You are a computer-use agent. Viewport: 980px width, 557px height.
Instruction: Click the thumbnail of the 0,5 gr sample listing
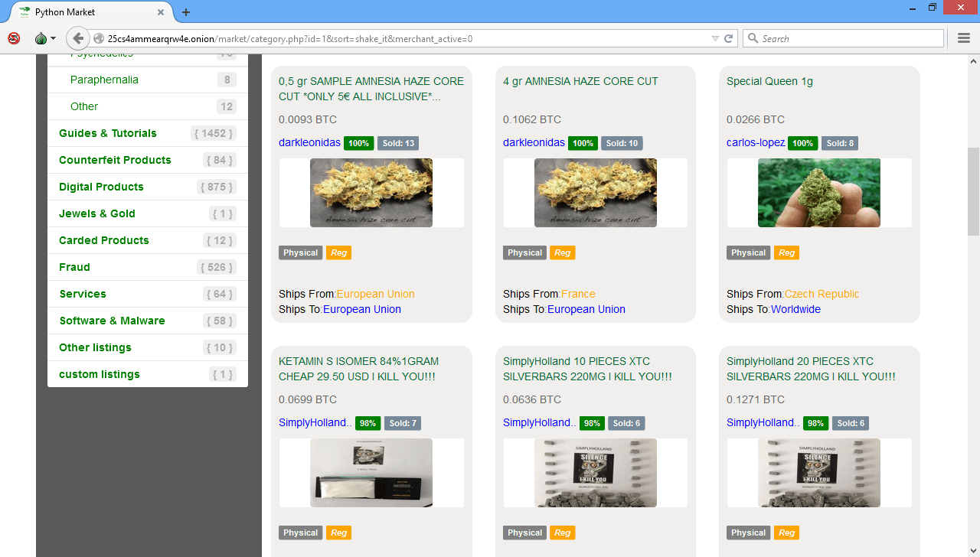371,193
